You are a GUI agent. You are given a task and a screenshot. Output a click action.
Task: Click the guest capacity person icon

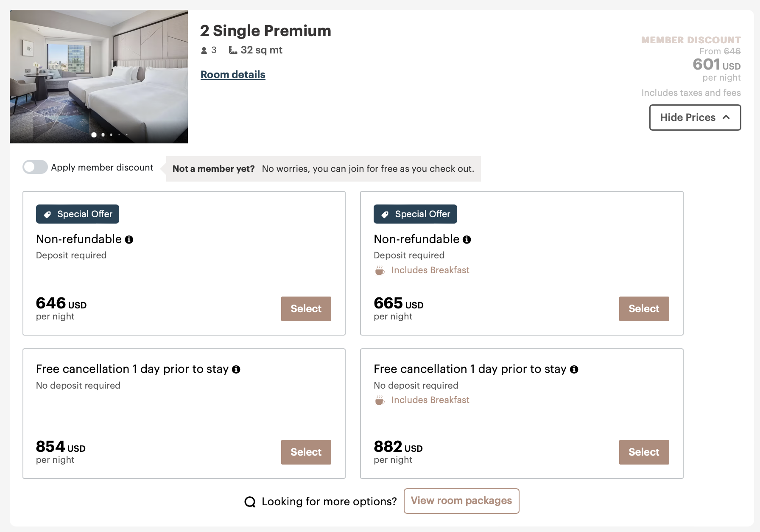tap(204, 50)
